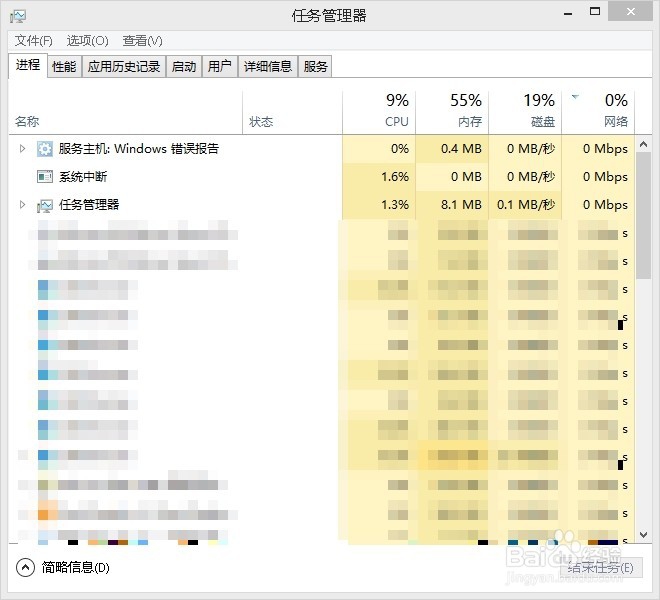Open the 选项(O) menu
The height and width of the screenshot is (600, 660).
(x=88, y=41)
